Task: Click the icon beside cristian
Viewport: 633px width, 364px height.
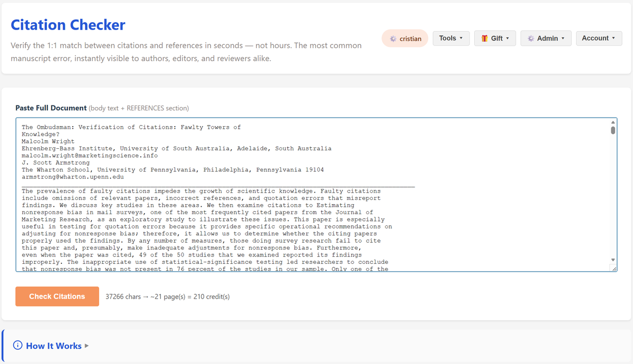Action: point(393,39)
